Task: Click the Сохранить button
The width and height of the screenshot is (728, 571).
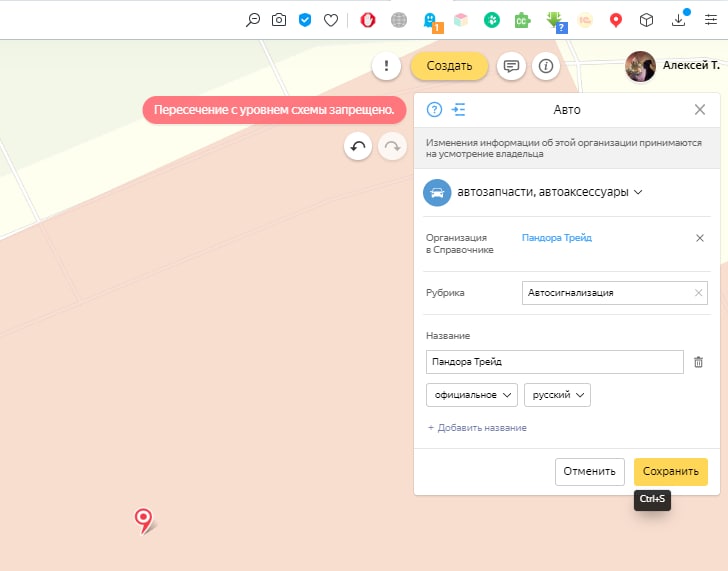Action: click(x=670, y=472)
